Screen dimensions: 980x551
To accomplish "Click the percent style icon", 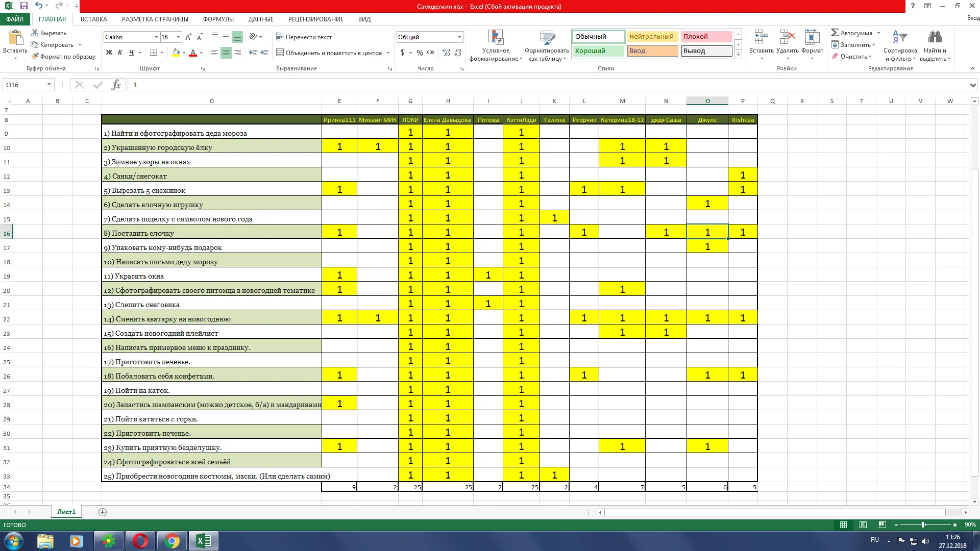I will (420, 53).
